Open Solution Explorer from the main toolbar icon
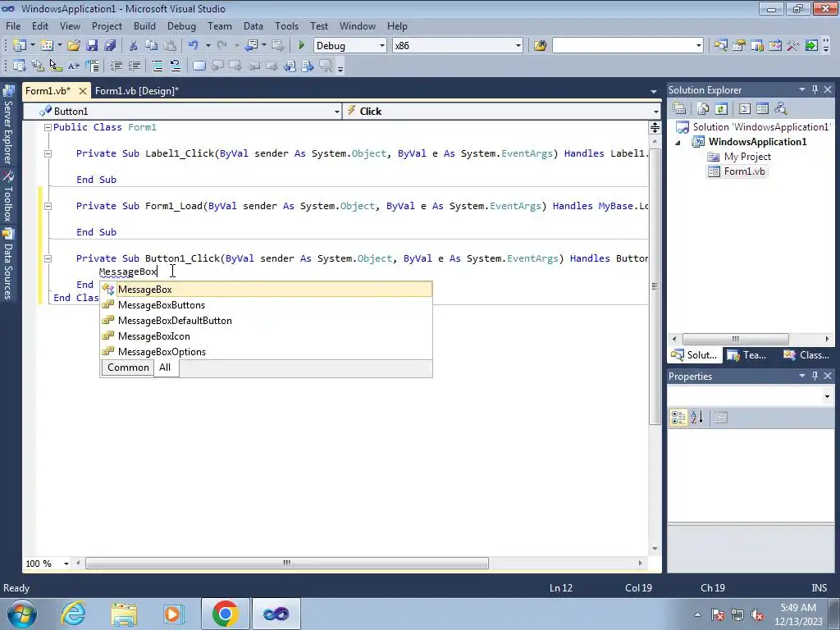Viewport: 840px width, 630px height. [720, 46]
